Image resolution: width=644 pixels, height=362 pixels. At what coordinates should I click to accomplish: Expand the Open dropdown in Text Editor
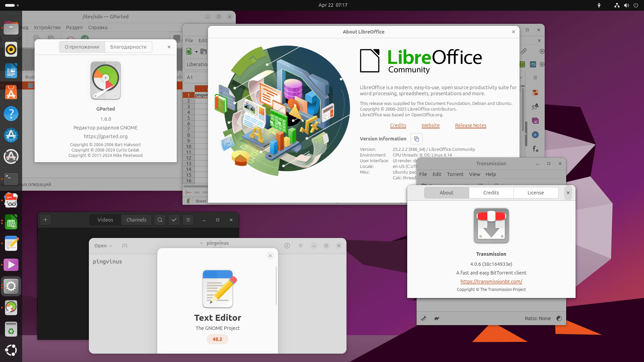(103, 246)
